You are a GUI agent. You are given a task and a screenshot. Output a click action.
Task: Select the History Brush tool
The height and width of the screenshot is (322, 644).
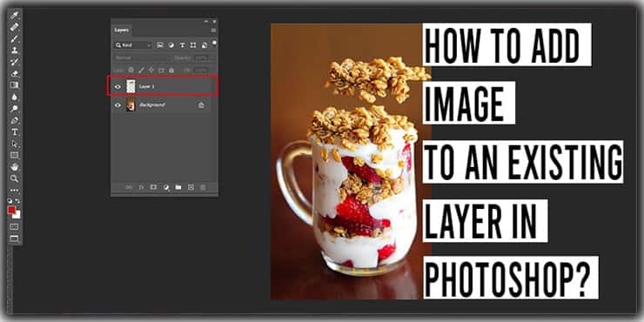[x=15, y=62]
